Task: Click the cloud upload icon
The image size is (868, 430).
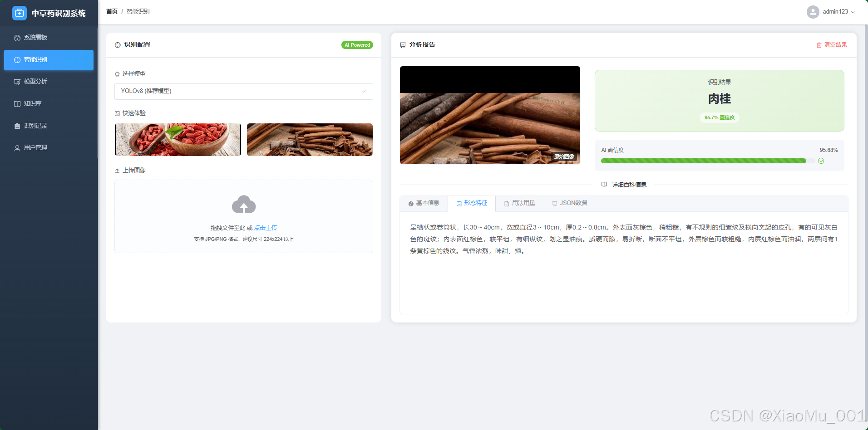Action: [x=244, y=205]
